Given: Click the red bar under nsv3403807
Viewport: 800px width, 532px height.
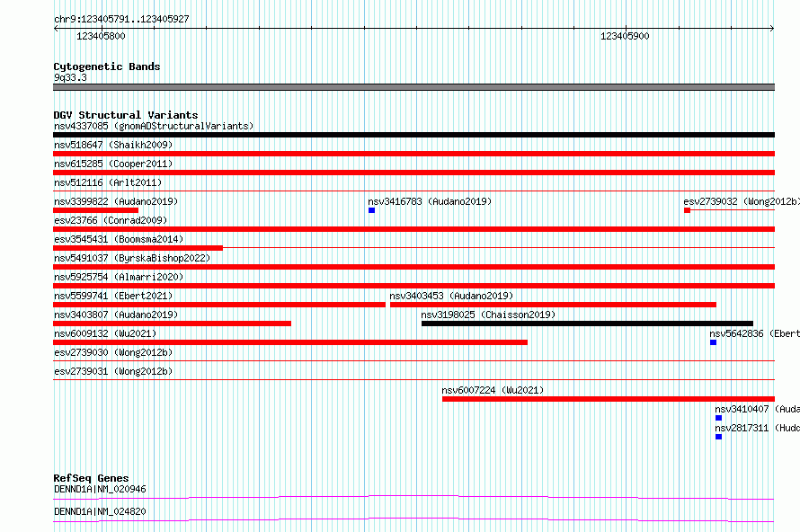Looking at the screenshot, I should pos(172,324).
